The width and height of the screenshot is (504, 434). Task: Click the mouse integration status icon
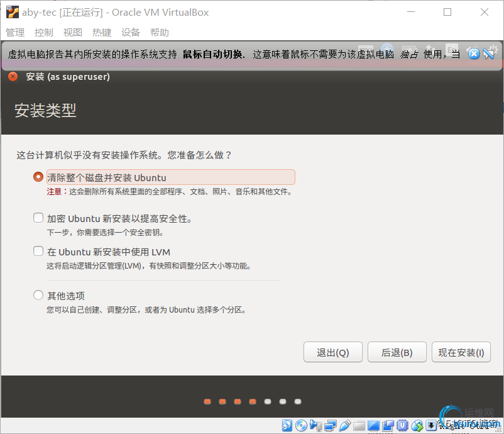pyautogui.click(x=417, y=425)
